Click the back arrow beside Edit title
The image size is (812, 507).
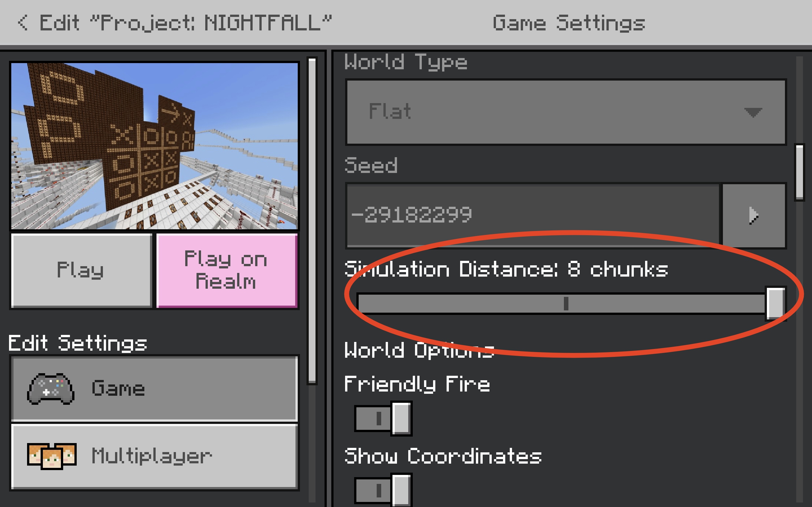point(23,23)
